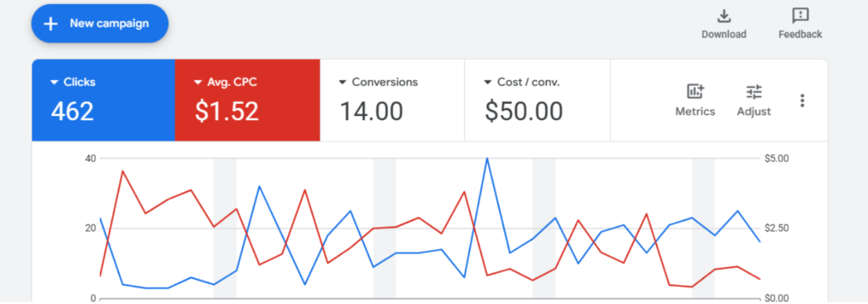This screenshot has width=868, height=304.
Task: Expand the Clicks metric dropdown arrow
Action: (x=54, y=82)
